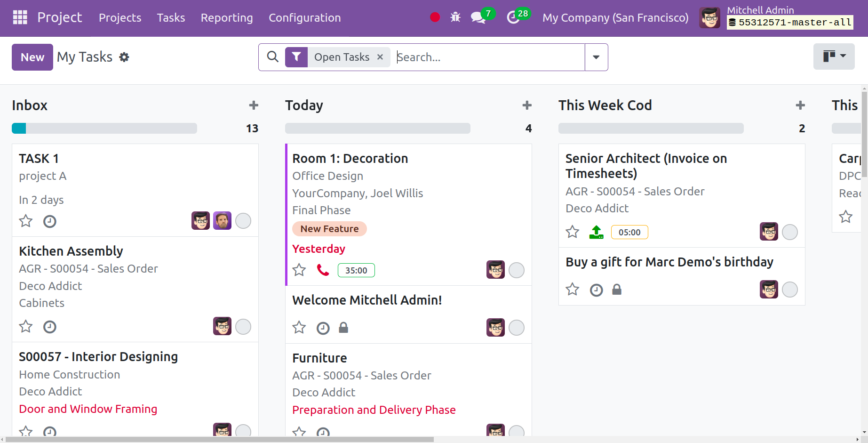
Task: Open the activities clock icon in navbar
Action: point(513,18)
